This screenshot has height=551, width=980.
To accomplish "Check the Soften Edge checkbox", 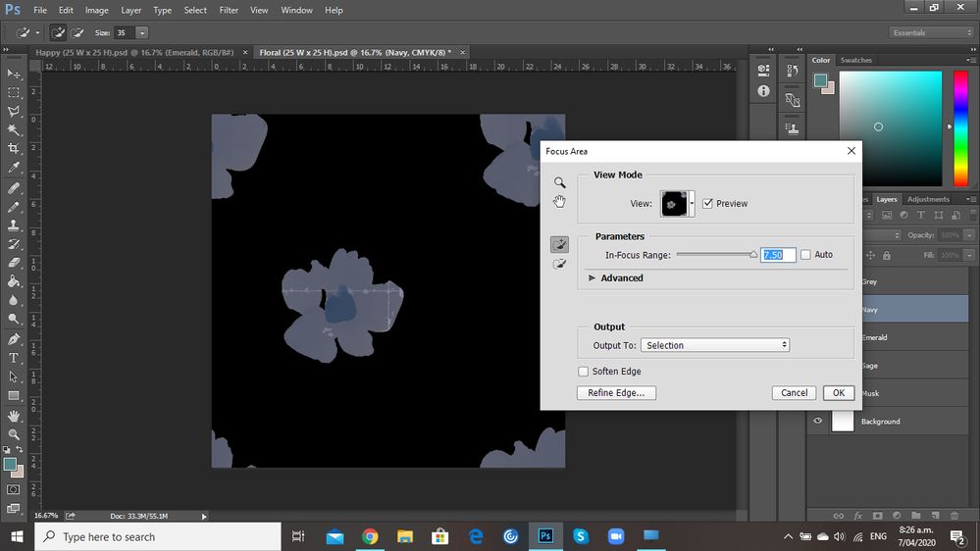I will click(583, 371).
